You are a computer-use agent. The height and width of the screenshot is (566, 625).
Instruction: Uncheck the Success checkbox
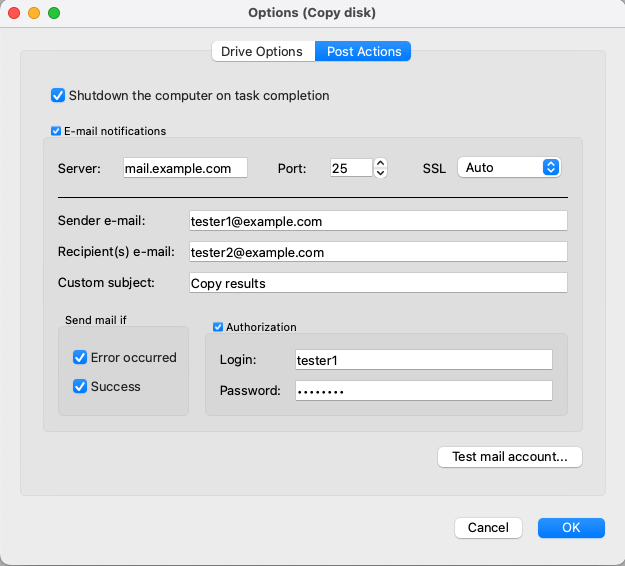[80, 386]
